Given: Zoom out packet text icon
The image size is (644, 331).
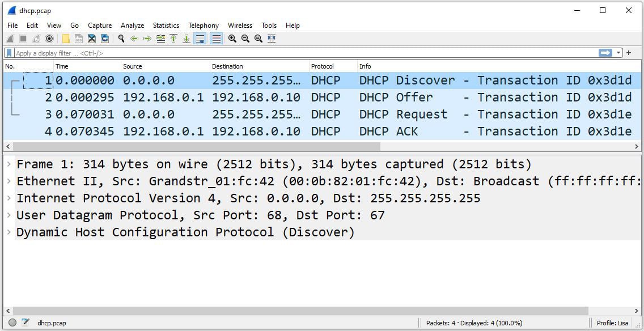Looking at the screenshot, I should tap(245, 39).
